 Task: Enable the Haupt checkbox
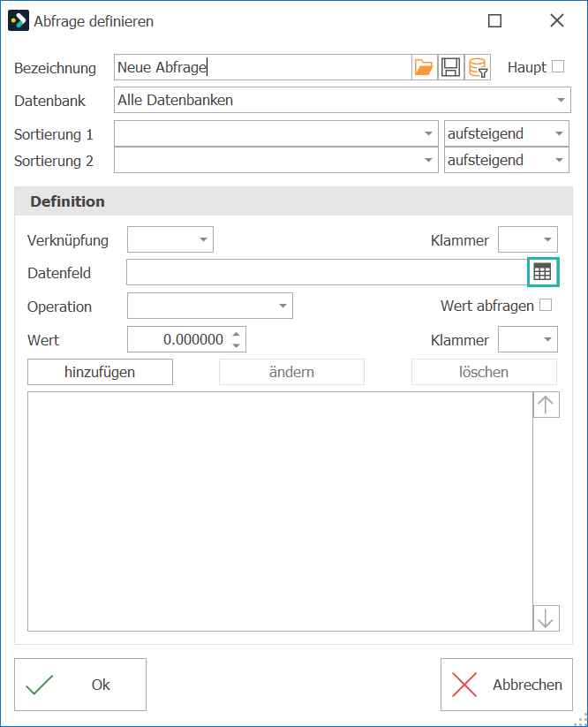558,67
